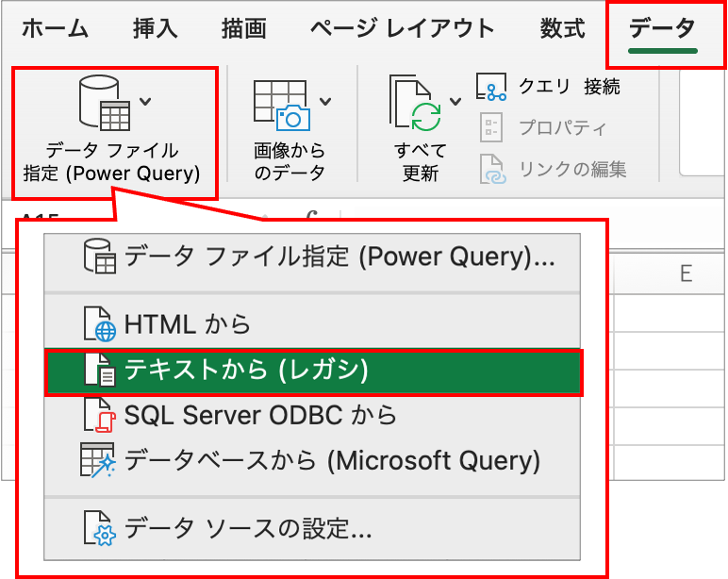Click the Microsoft Query table wand icon
The image size is (728, 579).
[x=97, y=460]
